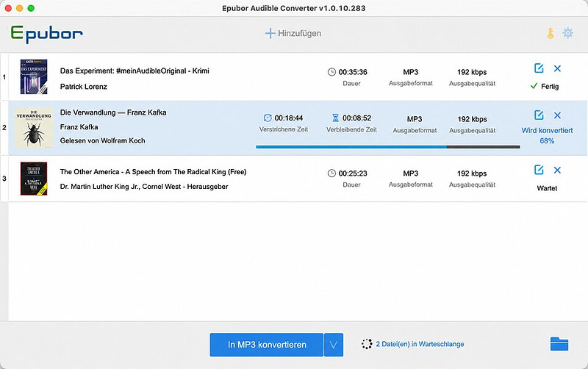588x369 pixels.
Task: Click green Fertig checkmark icon
Action: [534, 86]
